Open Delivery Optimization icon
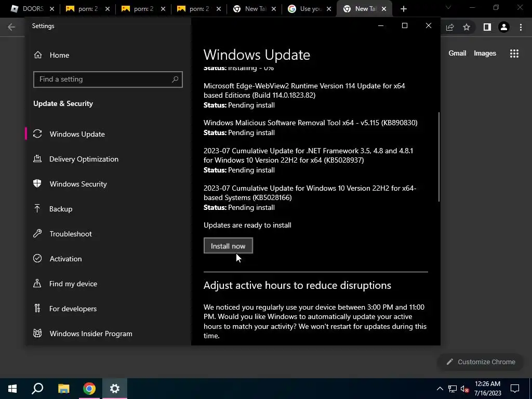The width and height of the screenshot is (532, 399). [37, 159]
